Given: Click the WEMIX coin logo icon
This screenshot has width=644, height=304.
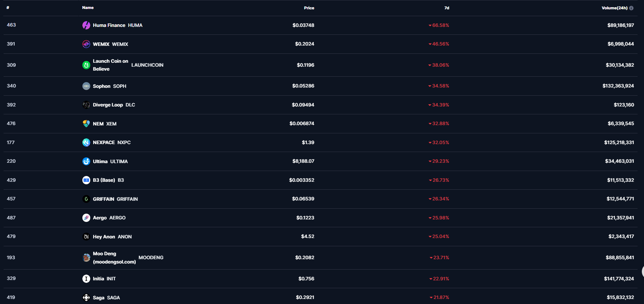Looking at the screenshot, I should (86, 44).
